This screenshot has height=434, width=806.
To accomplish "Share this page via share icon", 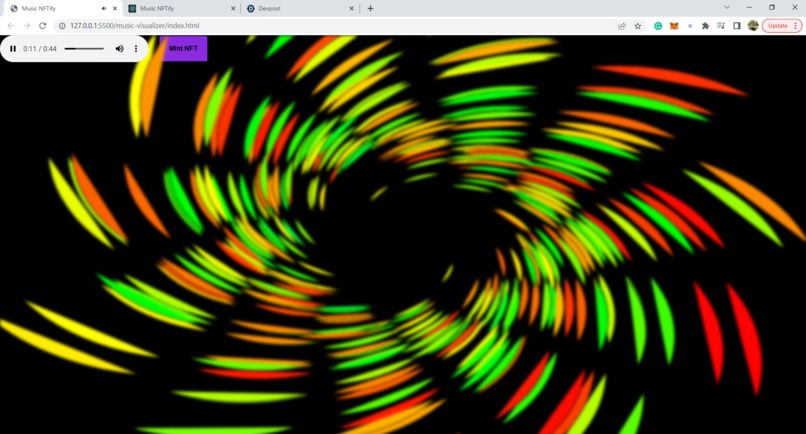I will click(622, 26).
